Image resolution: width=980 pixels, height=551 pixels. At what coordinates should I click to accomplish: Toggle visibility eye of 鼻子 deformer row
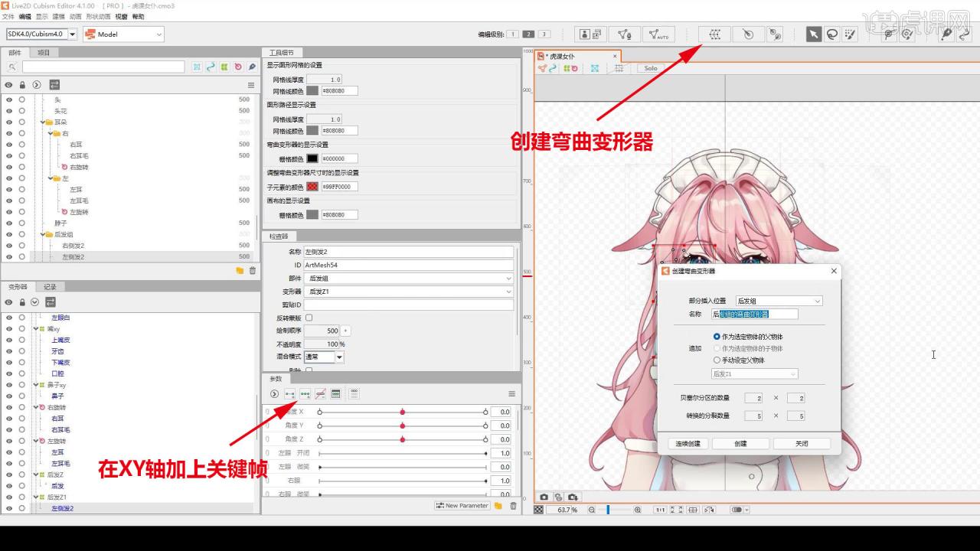pyautogui.click(x=9, y=396)
